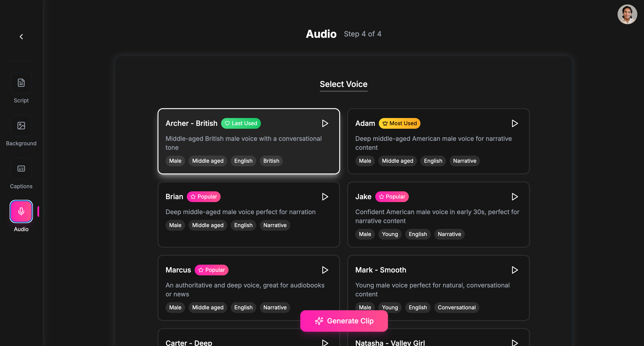
Task: Click the Most Used badge on Adam
Action: click(x=399, y=123)
